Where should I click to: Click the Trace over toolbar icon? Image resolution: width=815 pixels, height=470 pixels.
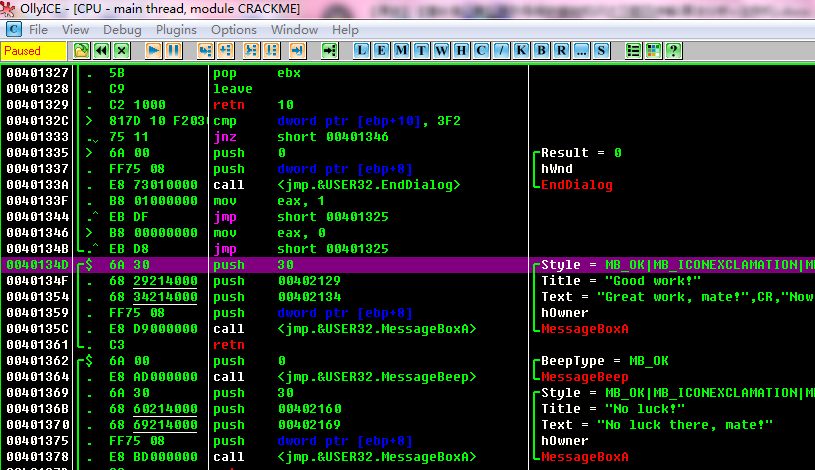pos(271,50)
